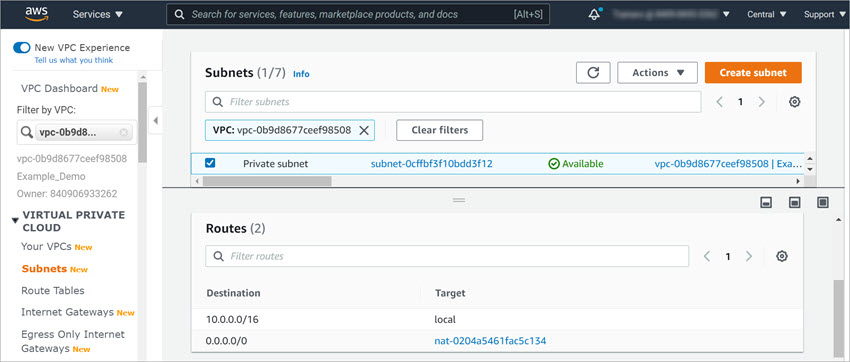Uncheck the Private subnet row checkbox
The image size is (850, 362).
pyautogui.click(x=210, y=163)
